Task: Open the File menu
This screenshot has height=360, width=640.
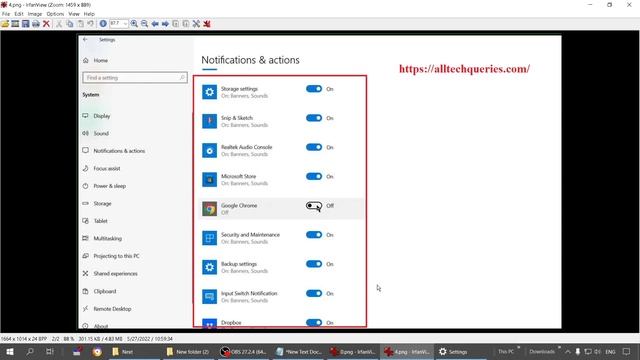Action: coord(6,14)
